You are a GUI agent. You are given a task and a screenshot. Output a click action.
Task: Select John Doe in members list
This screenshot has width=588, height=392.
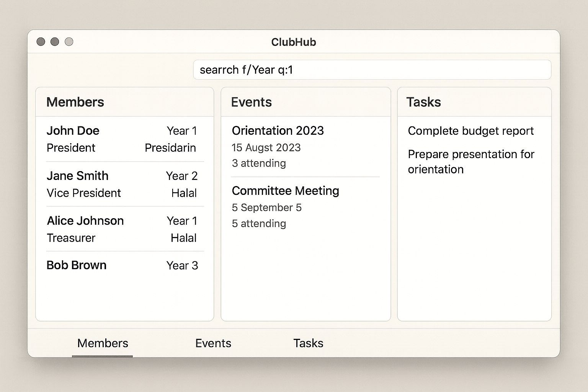73,131
